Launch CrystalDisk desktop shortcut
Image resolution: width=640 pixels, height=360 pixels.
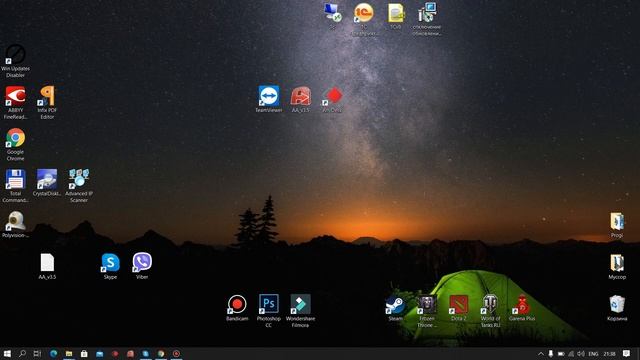[x=47, y=183]
